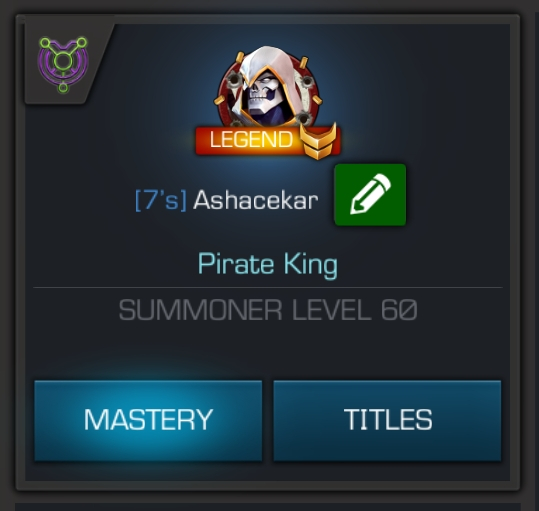
Task: Click the word LEGEND on the badge
Action: pyautogui.click(x=251, y=140)
